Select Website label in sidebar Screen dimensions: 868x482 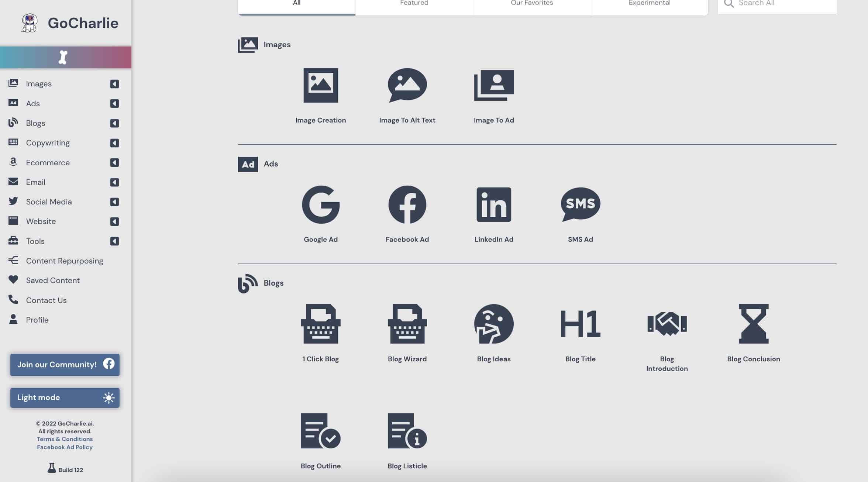[x=41, y=221]
